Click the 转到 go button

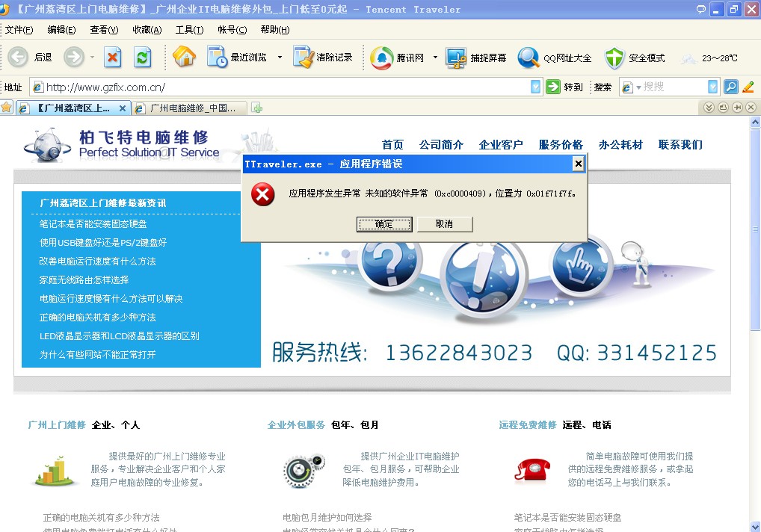click(x=564, y=87)
